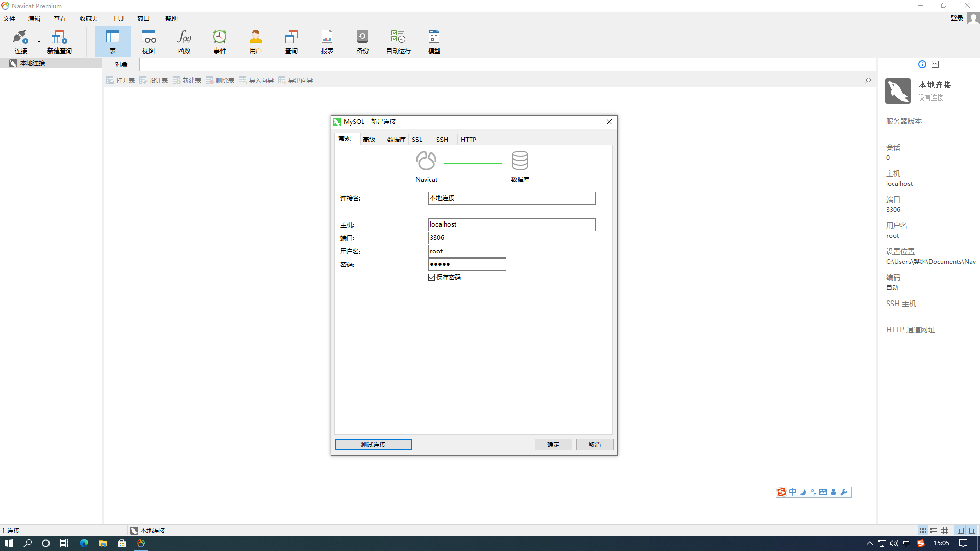The image size is (980, 551).
Task: Switch to the SSH tab in dialog
Action: click(x=442, y=139)
